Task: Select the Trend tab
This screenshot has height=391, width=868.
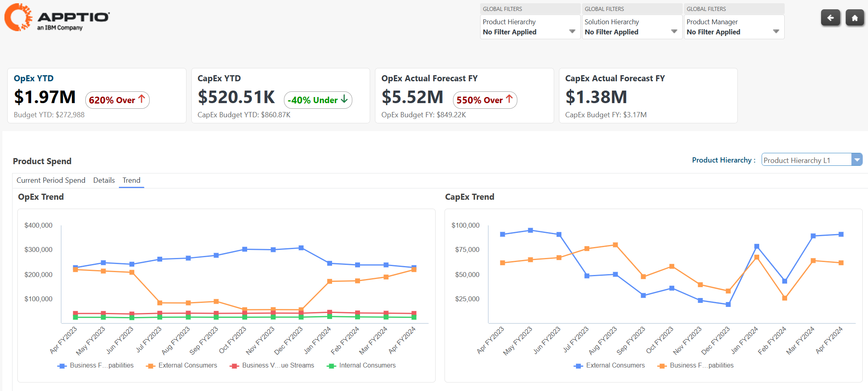Action: [131, 180]
